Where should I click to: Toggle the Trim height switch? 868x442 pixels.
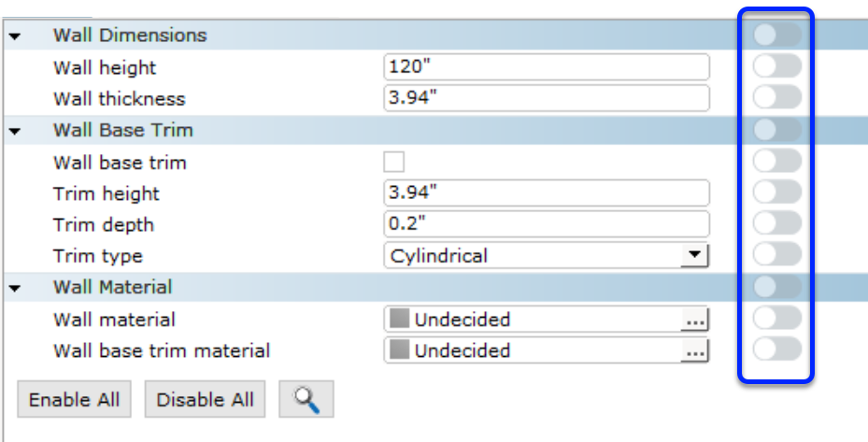pyautogui.click(x=777, y=192)
